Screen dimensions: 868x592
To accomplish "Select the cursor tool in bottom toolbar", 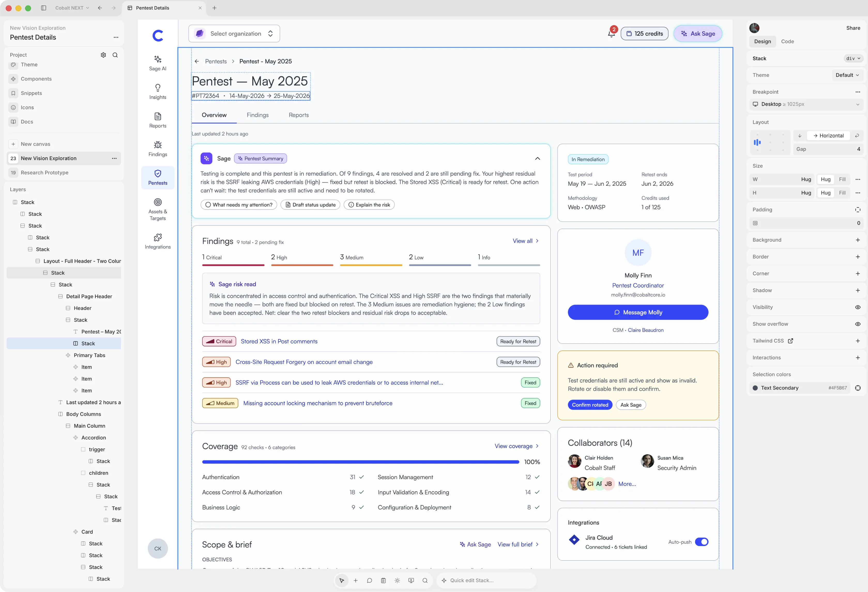I will click(341, 580).
